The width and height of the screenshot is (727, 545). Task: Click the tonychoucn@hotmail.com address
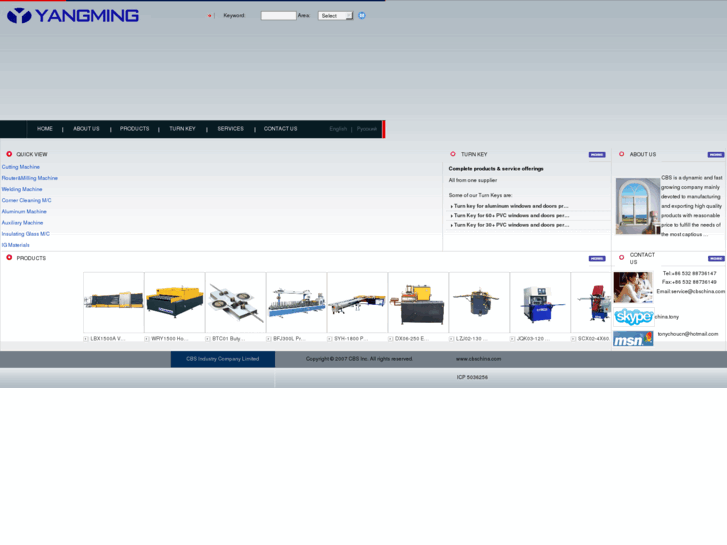[688, 334]
